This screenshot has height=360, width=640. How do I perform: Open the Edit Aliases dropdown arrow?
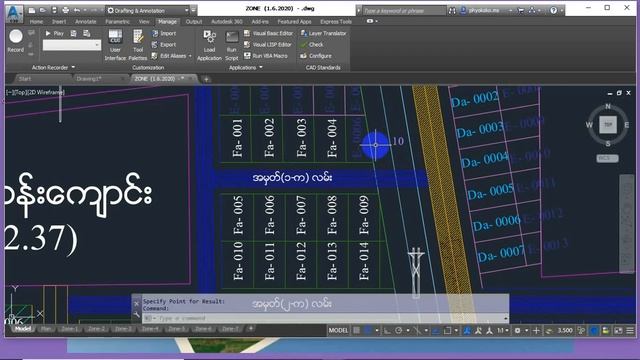[190, 56]
